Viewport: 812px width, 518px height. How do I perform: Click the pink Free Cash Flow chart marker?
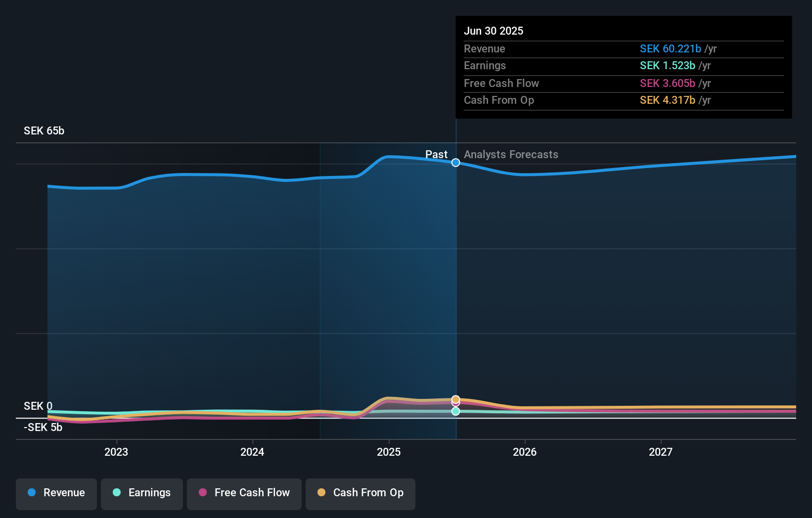[x=455, y=404]
